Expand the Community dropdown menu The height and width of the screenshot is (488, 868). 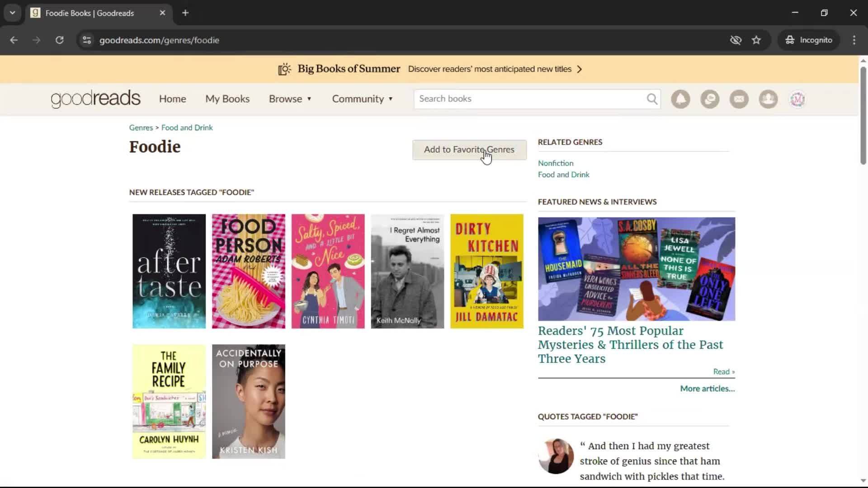(x=363, y=99)
